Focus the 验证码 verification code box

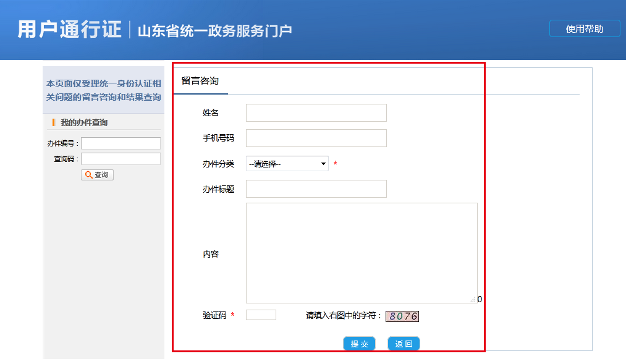point(261,315)
